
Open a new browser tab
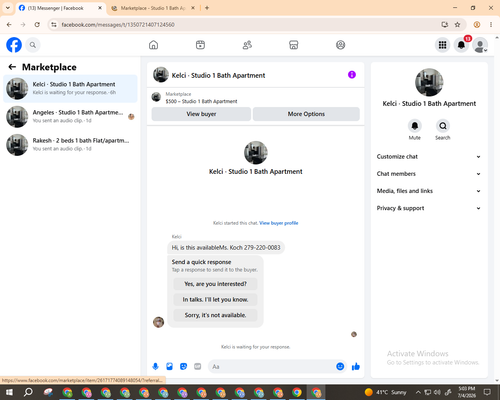click(207, 8)
